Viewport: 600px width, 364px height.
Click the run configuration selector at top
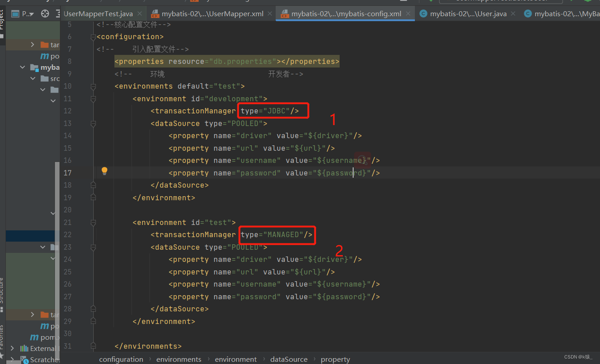pos(500,1)
